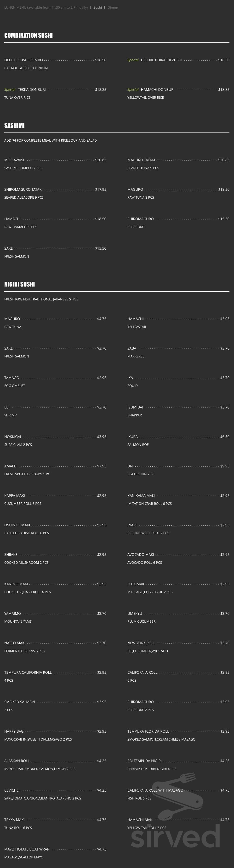This screenshot has height=868, width=234.
Task: Click the Hamachi Donburi menu item
Action: [158, 90]
